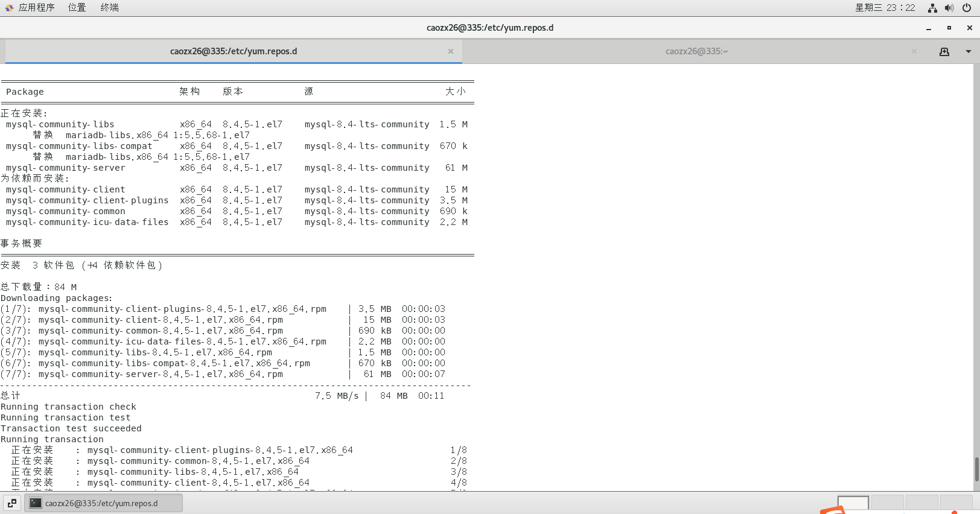Click the show desktop icon in taskbar
Screen dimensions: 980x514
click(12, 503)
